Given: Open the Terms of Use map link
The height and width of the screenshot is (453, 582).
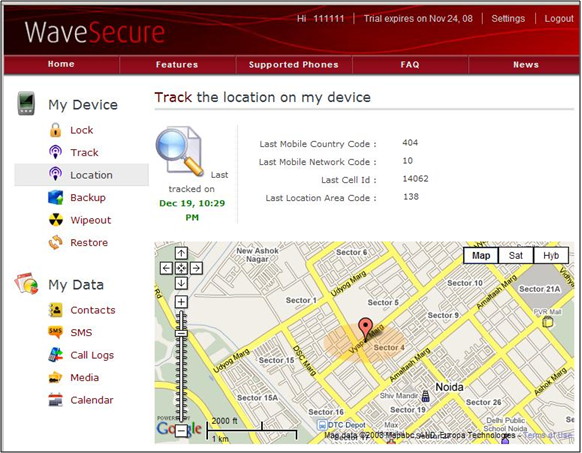Looking at the screenshot, I should [x=547, y=435].
